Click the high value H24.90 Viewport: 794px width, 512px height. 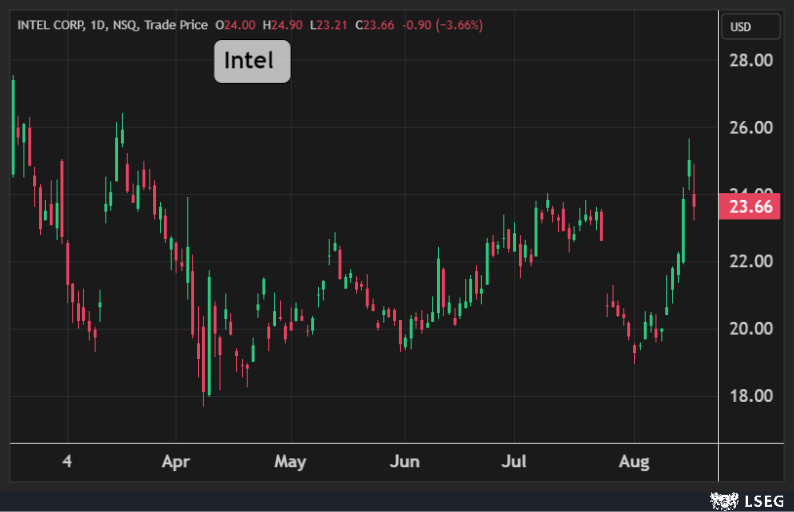click(283, 25)
